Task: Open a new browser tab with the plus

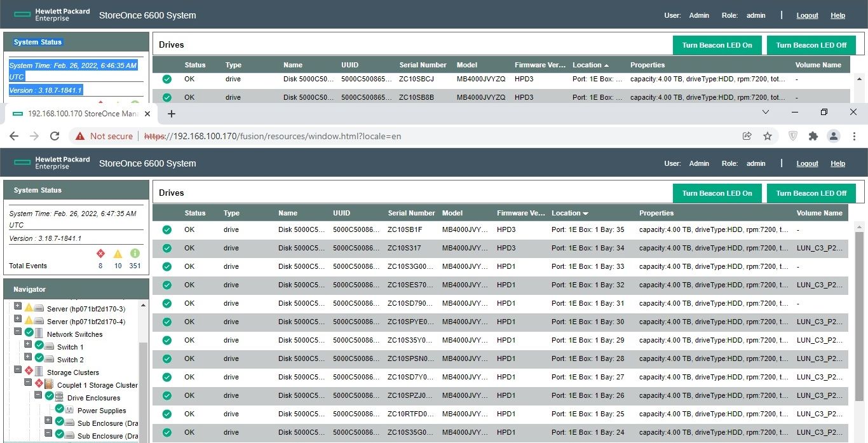Action: tap(171, 114)
